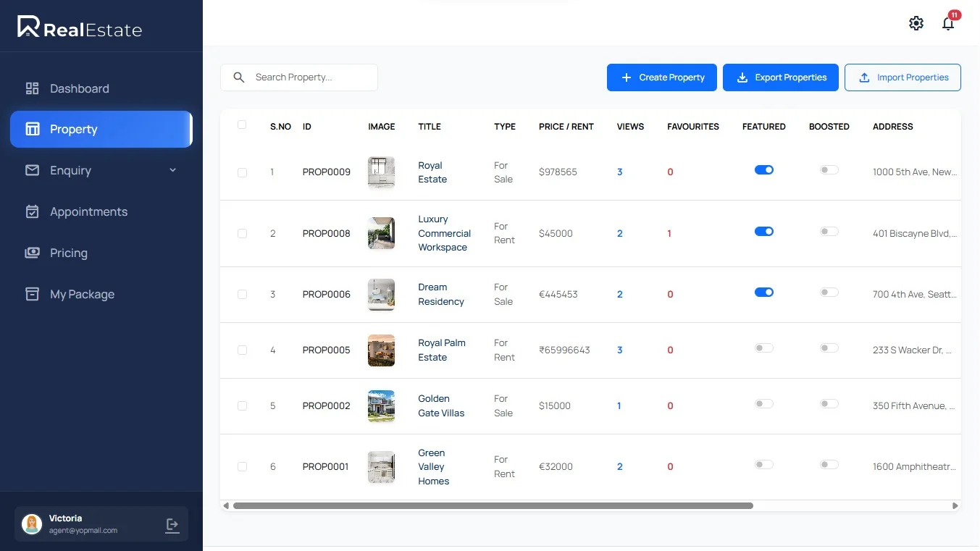This screenshot has width=980, height=551.
Task: Go to My Package in sidebar
Action: 82,294
